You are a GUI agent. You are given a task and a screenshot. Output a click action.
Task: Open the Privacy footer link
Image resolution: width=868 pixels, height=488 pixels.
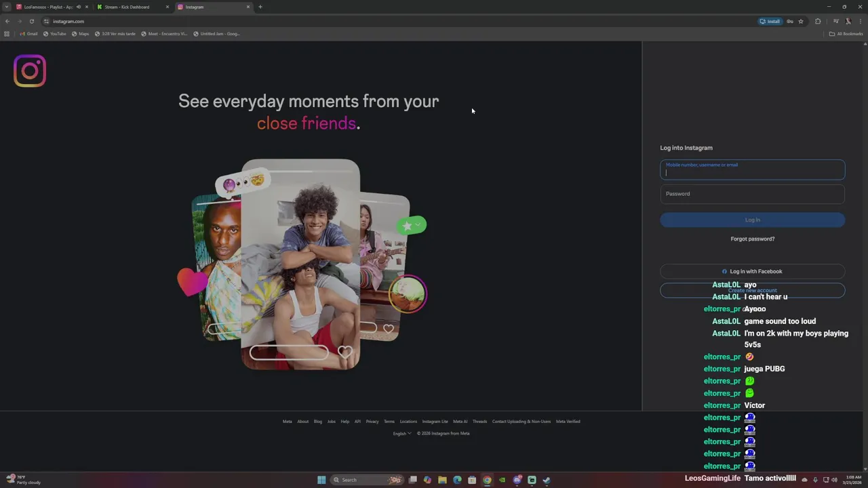pos(372,422)
